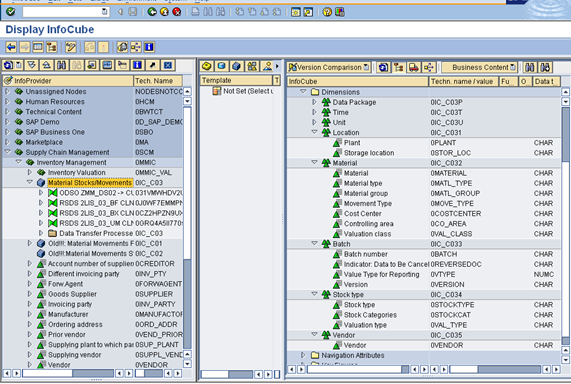The height and width of the screenshot is (384, 571).
Task: Select SAP Business One tree row
Action: click(x=92, y=132)
